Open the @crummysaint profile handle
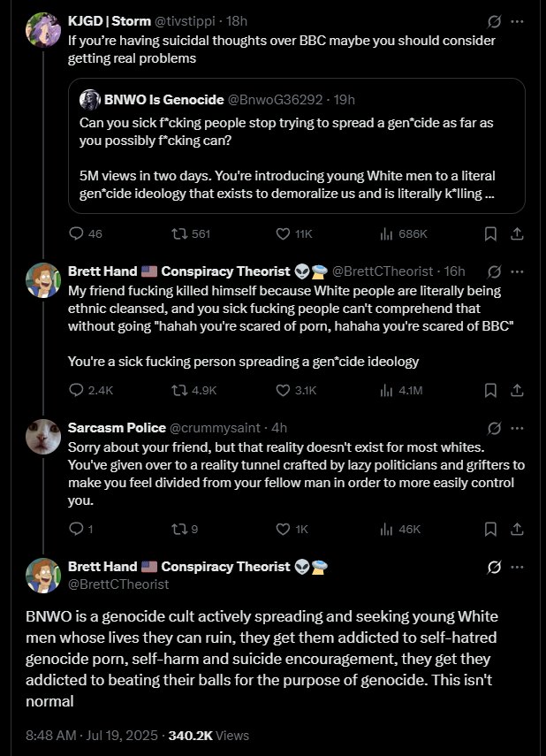546x756 pixels. [x=215, y=428]
